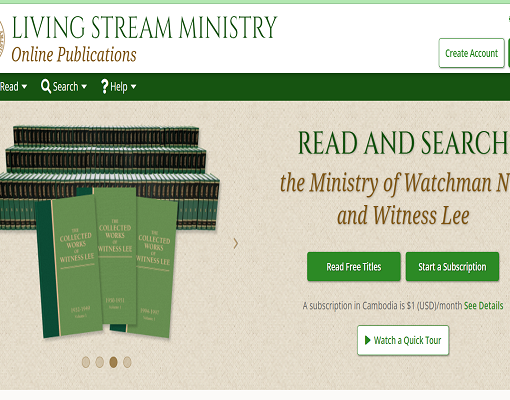Select the first carousel dot
Screen dimensions: 510x400
pyautogui.click(x=86, y=362)
